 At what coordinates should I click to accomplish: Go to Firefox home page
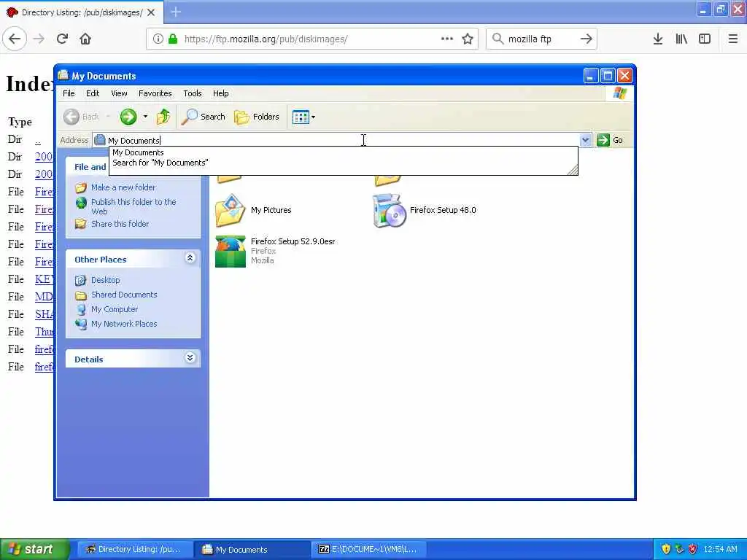coord(85,39)
